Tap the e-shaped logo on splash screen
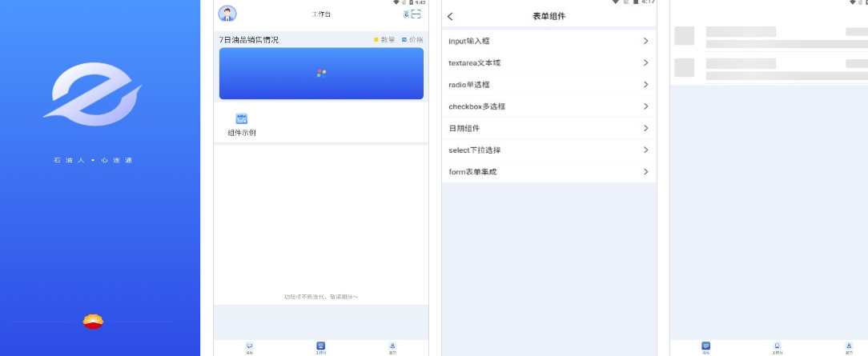 pyautogui.click(x=93, y=94)
